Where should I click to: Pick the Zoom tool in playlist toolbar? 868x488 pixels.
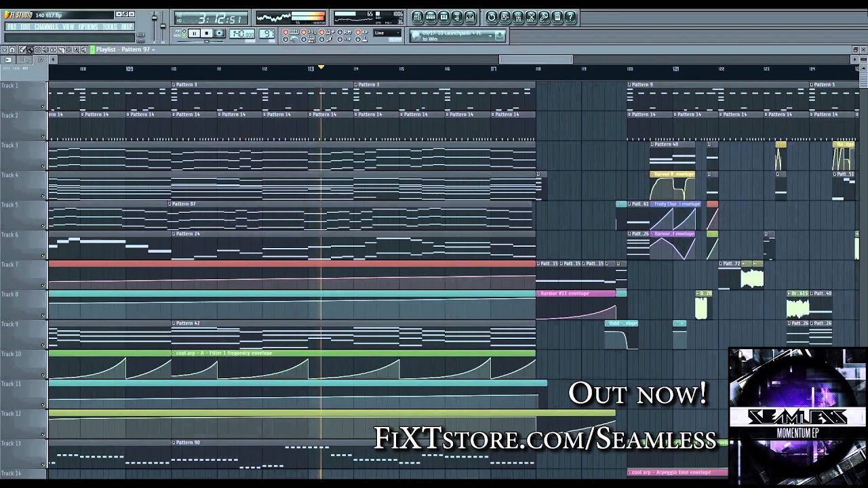point(77,49)
